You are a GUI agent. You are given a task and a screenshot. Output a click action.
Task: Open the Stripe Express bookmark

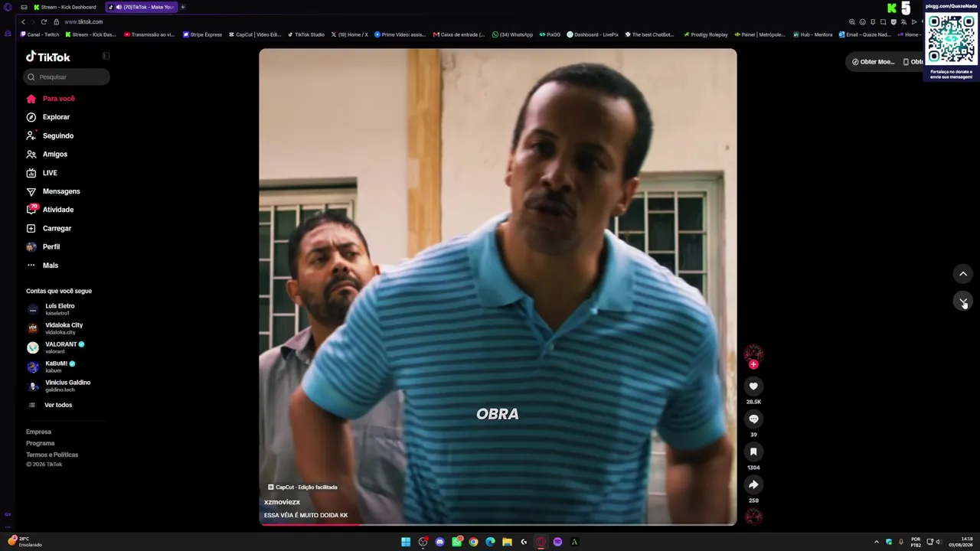coord(202,34)
